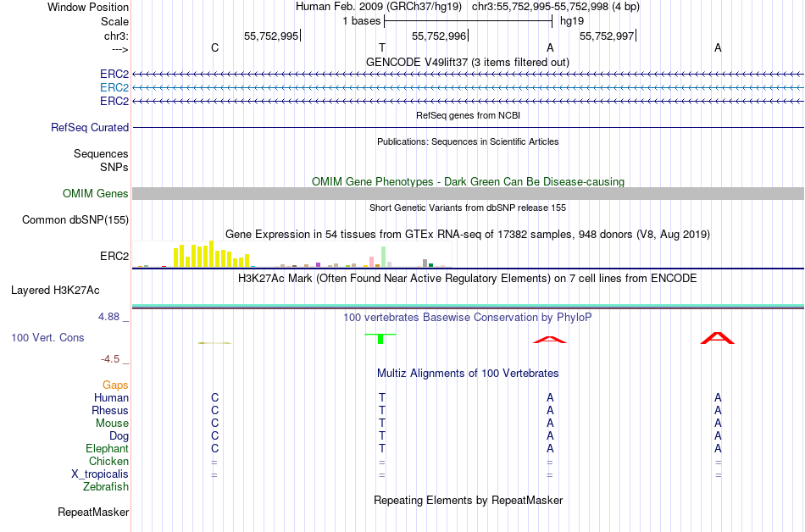The height and width of the screenshot is (532, 805).
Task: Click the H3K27Ac signal line
Action: click(468, 307)
